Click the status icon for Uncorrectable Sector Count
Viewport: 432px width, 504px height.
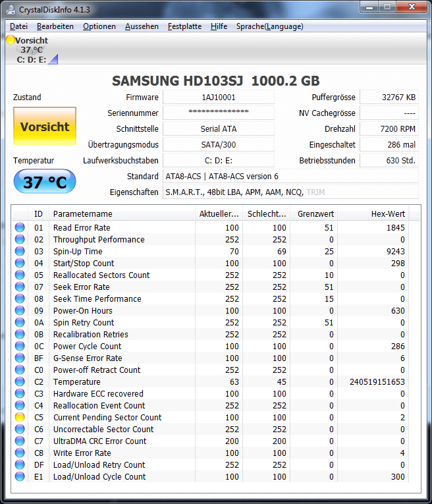coord(20,429)
